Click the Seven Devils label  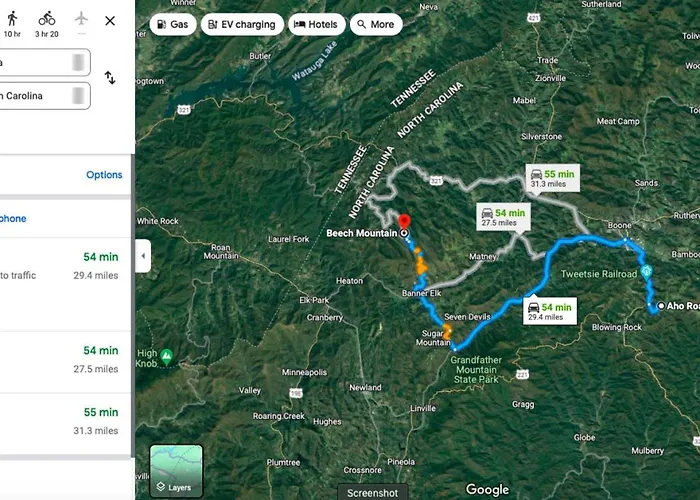tap(467, 317)
